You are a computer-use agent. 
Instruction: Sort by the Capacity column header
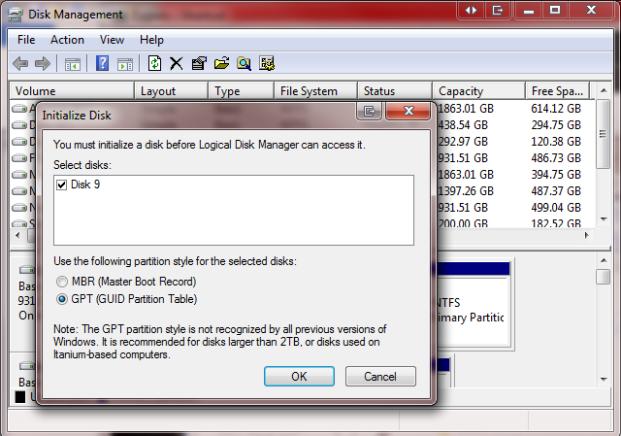coord(479,91)
